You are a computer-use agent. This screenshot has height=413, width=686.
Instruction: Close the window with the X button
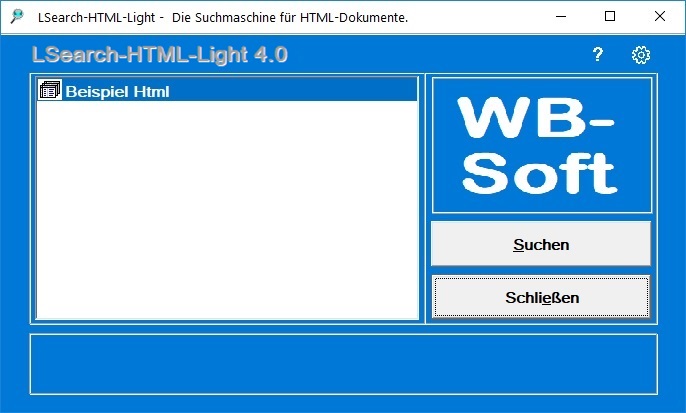[660, 17]
